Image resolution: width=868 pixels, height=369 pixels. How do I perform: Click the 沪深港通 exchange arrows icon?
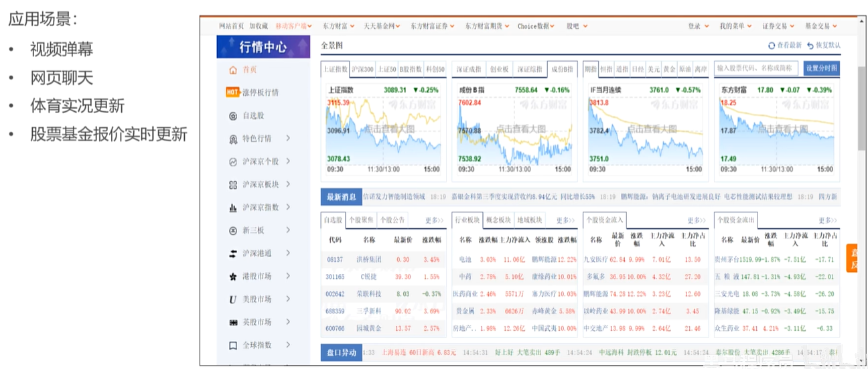click(x=233, y=253)
